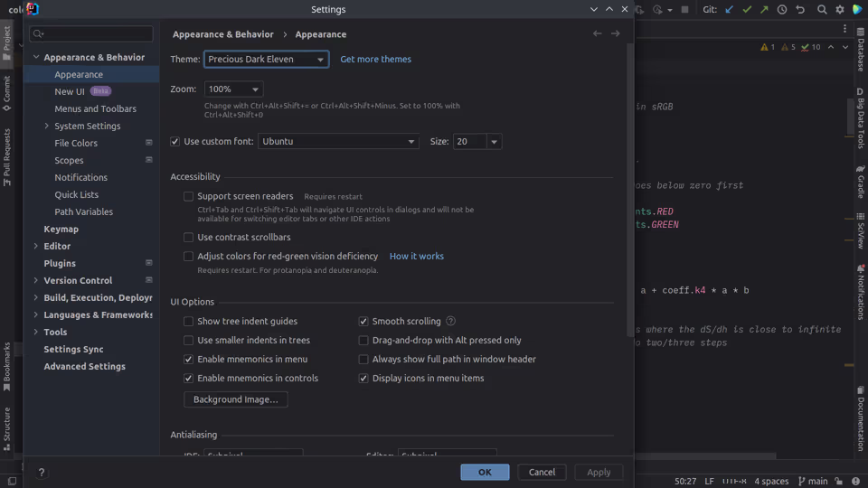Click Background Image button
The height and width of the screenshot is (488, 868).
pos(235,399)
